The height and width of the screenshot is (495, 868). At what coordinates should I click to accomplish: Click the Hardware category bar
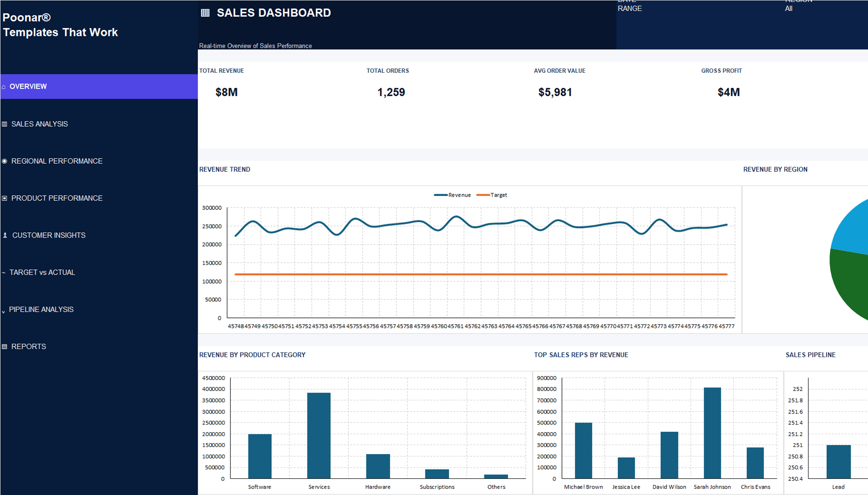pos(378,466)
